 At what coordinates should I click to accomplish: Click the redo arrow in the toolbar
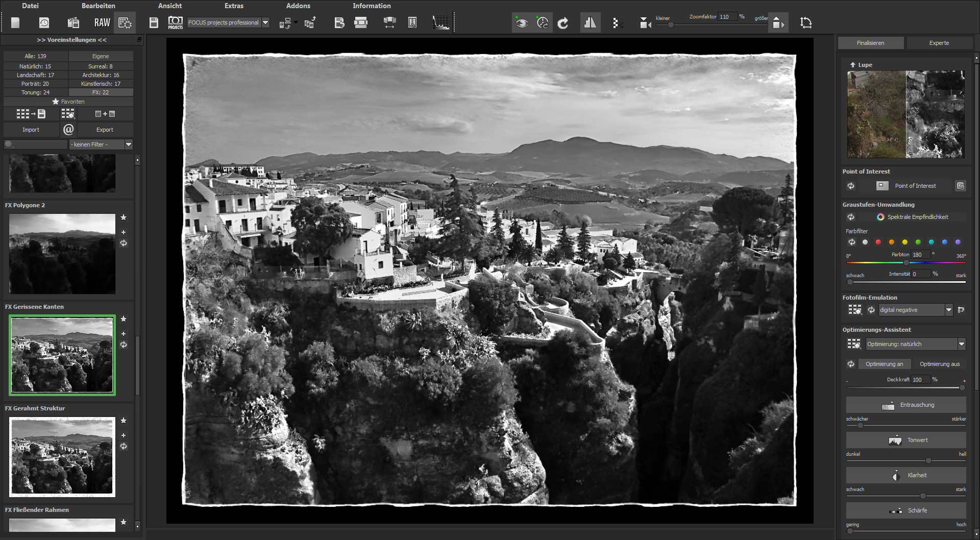point(563,22)
